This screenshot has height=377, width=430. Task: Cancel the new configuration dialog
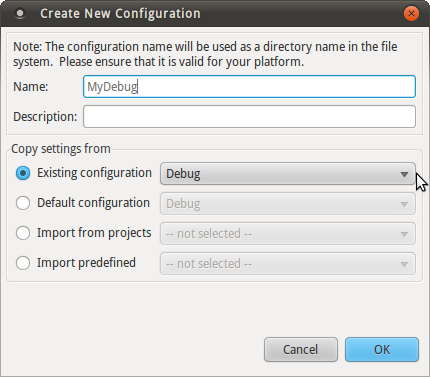301,349
